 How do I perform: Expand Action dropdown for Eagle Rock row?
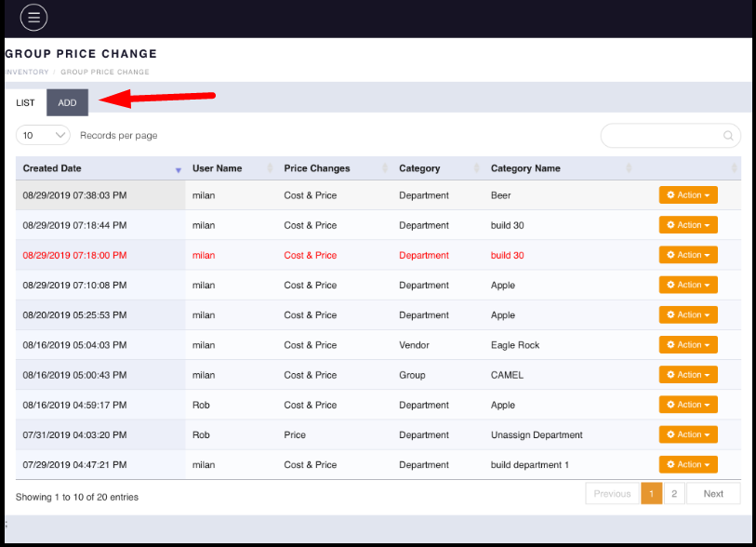(x=688, y=345)
